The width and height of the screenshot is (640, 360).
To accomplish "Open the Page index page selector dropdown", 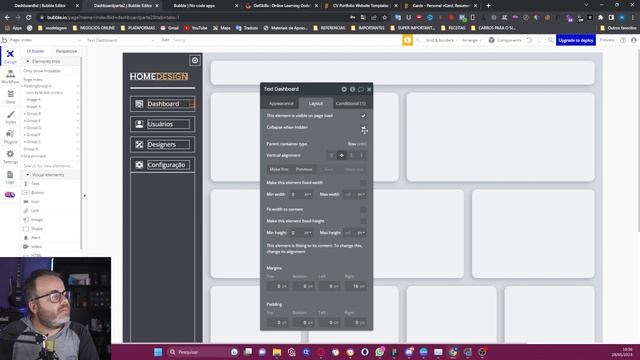I will (x=45, y=40).
